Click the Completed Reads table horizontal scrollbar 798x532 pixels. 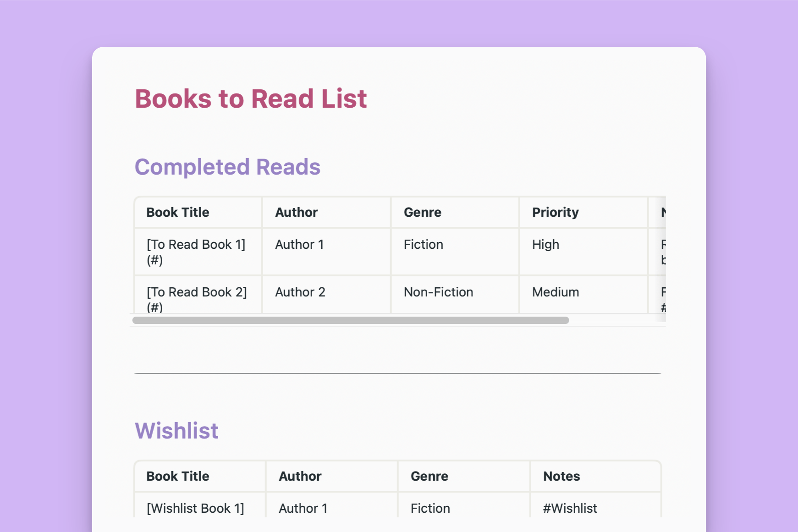point(351,320)
